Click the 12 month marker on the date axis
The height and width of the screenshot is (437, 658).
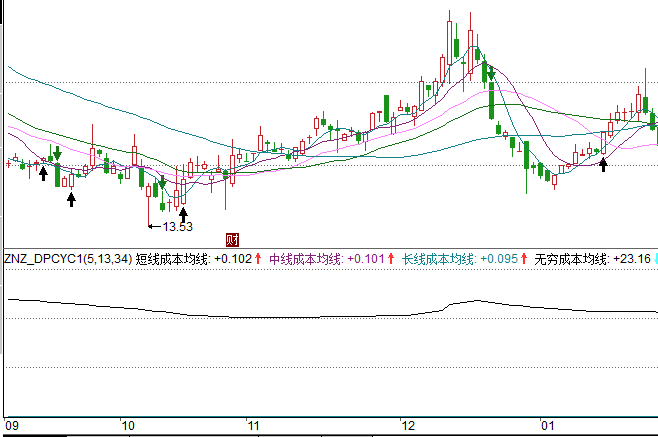[407, 425]
